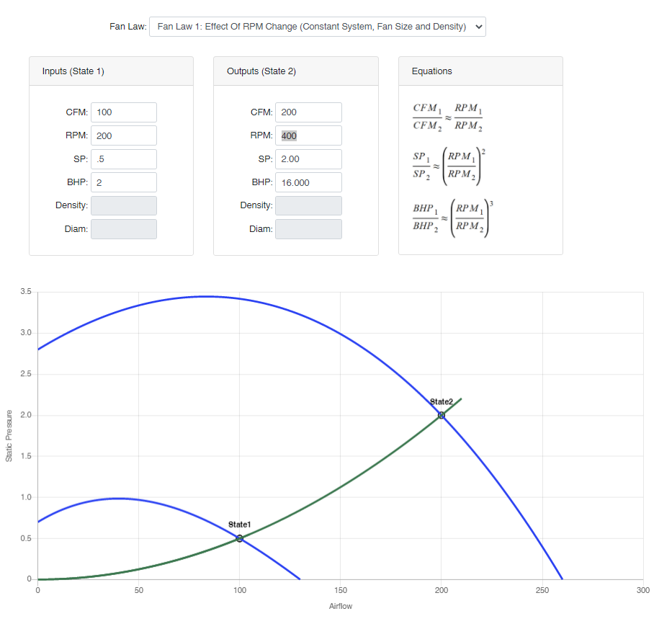
Task: Click the State 2 SP output field
Action: point(308,159)
